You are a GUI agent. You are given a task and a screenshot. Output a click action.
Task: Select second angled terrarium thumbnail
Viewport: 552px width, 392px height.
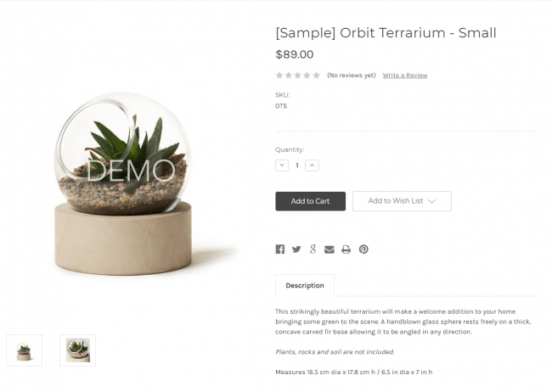(77, 350)
